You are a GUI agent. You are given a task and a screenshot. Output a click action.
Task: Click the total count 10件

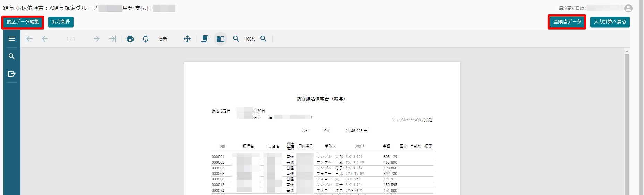click(326, 131)
